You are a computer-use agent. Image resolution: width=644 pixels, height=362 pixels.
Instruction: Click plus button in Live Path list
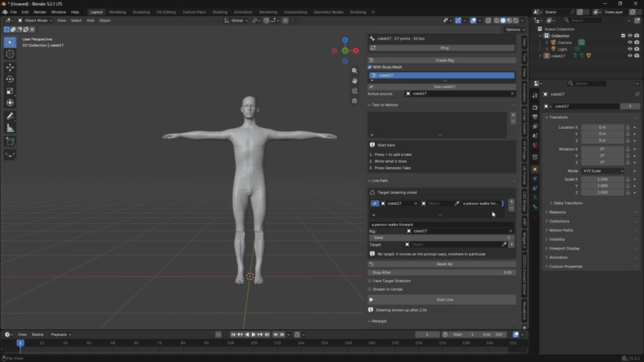click(x=511, y=202)
